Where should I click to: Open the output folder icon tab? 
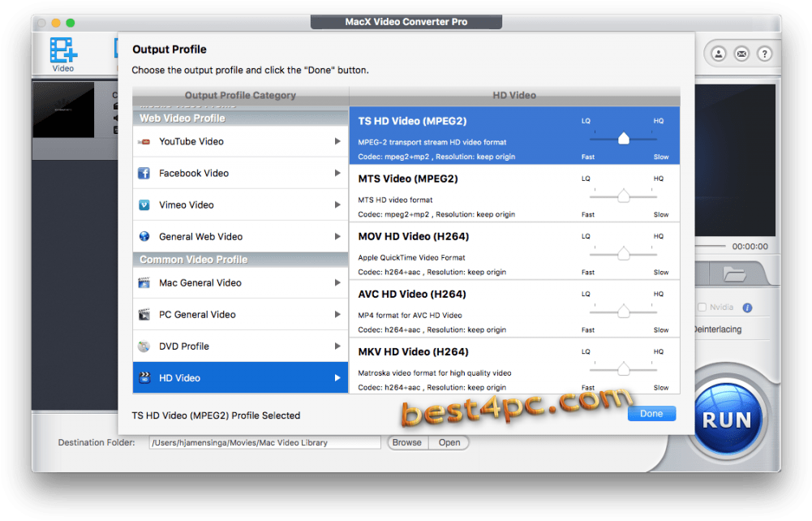pos(734,273)
